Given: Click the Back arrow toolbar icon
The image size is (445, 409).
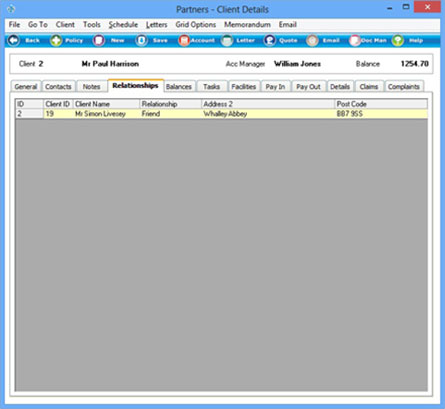Looking at the screenshot, I should click(x=14, y=41).
